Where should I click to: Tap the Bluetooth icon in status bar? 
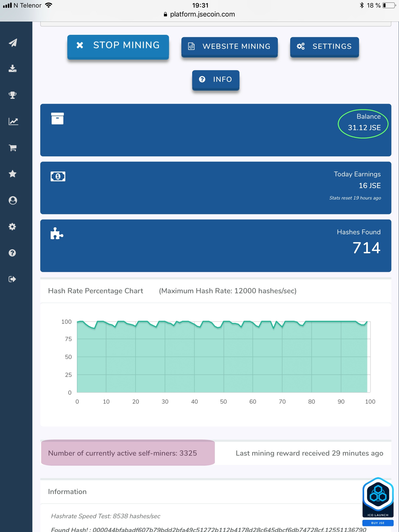(x=362, y=5)
